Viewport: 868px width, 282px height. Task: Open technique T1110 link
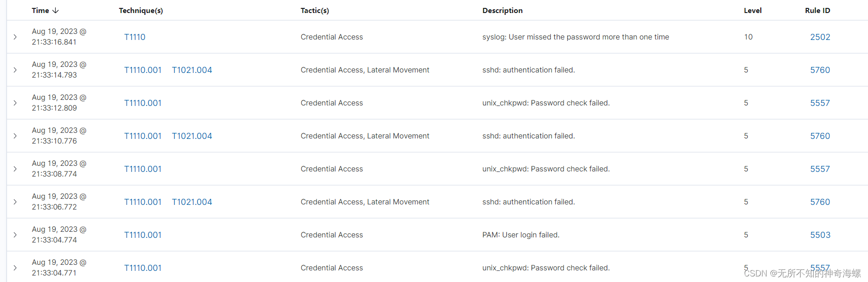tap(135, 37)
